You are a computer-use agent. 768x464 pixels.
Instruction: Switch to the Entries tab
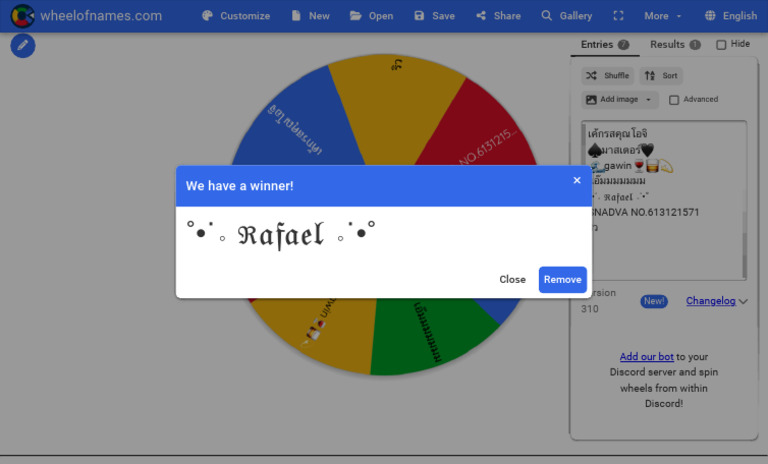(x=605, y=45)
